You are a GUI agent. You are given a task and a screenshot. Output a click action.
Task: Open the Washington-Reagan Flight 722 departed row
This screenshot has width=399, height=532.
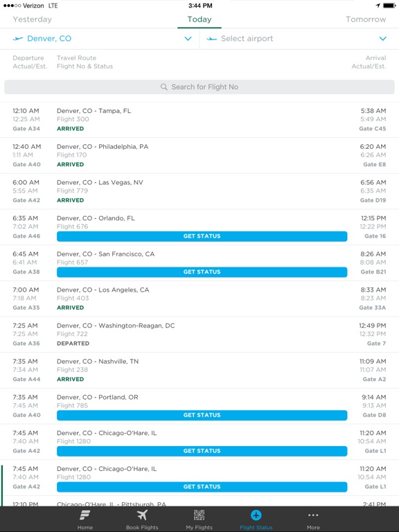(199, 335)
